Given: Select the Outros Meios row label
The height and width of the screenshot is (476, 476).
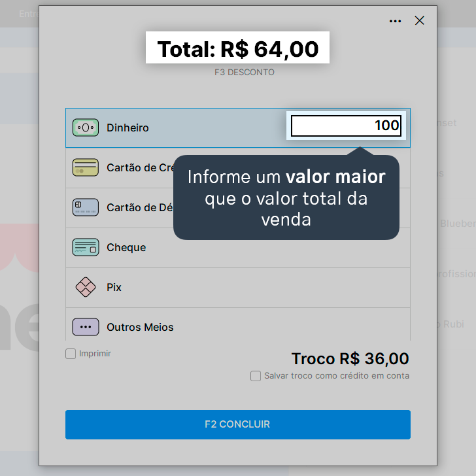Looking at the screenshot, I should (140, 327).
